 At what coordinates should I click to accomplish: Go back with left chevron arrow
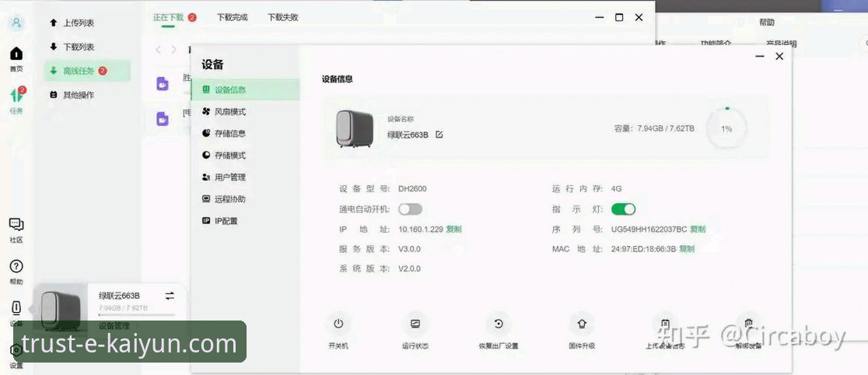159,49
